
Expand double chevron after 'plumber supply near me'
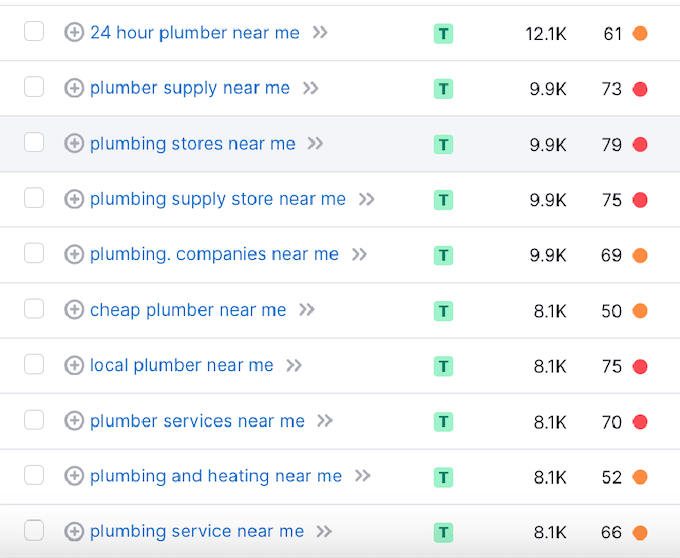[x=311, y=88]
